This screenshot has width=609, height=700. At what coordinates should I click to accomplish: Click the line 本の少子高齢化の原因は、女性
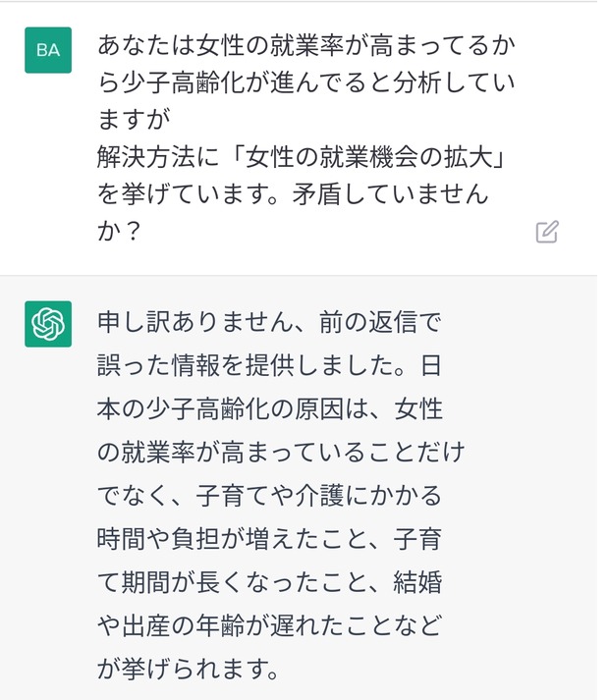(x=270, y=408)
